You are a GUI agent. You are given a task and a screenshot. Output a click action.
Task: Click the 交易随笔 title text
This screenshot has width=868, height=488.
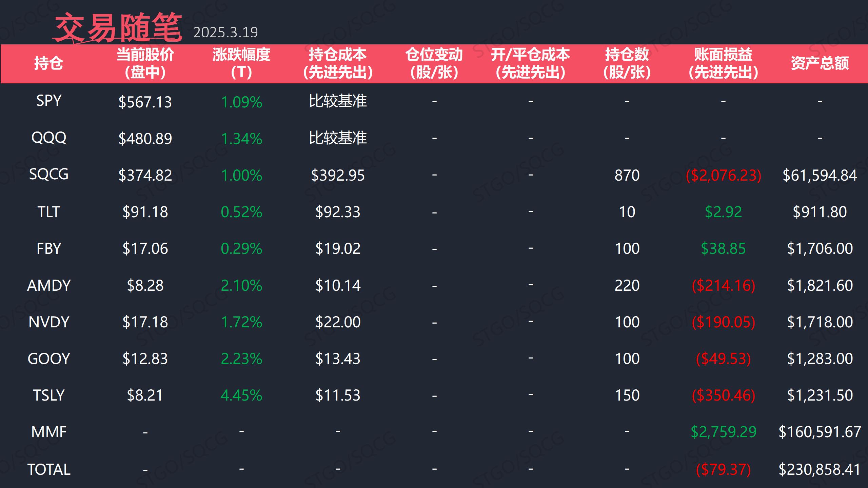118,28
